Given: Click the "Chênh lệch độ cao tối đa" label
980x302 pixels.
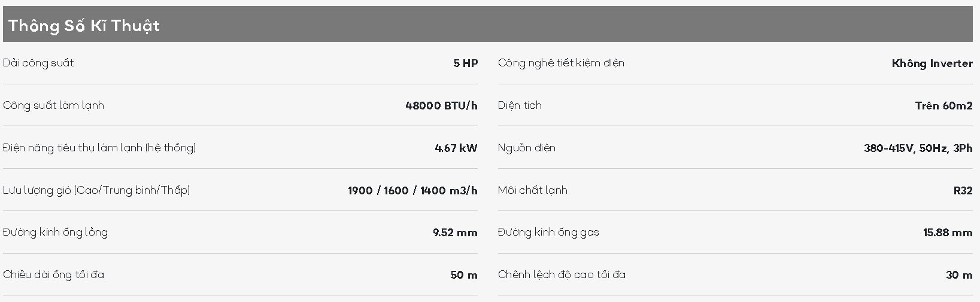Looking at the screenshot, I should coord(561,275).
